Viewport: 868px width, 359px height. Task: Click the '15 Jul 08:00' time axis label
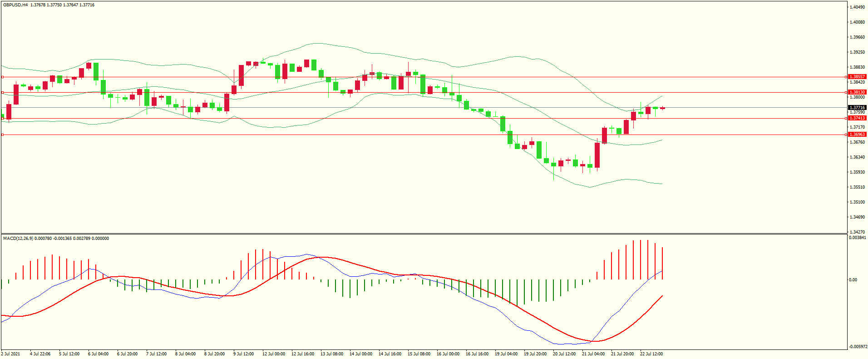(419, 354)
